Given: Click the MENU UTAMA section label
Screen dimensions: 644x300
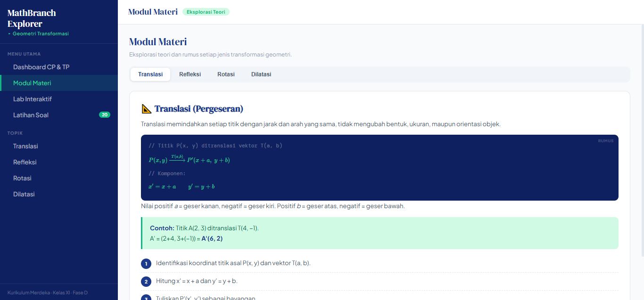Looking at the screenshot, I should pyautogui.click(x=24, y=54).
